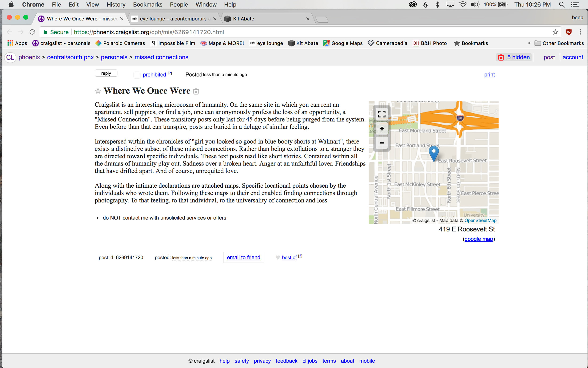Click the best of heart toggle
The width and height of the screenshot is (588, 368).
[278, 258]
